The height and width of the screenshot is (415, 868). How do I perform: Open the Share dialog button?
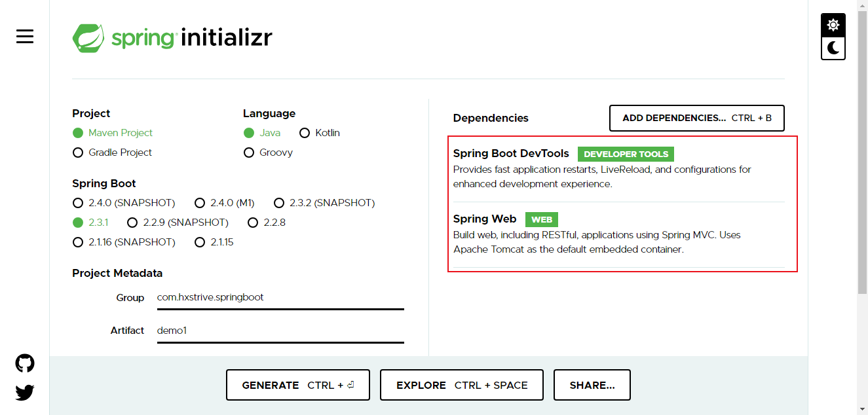coord(592,385)
